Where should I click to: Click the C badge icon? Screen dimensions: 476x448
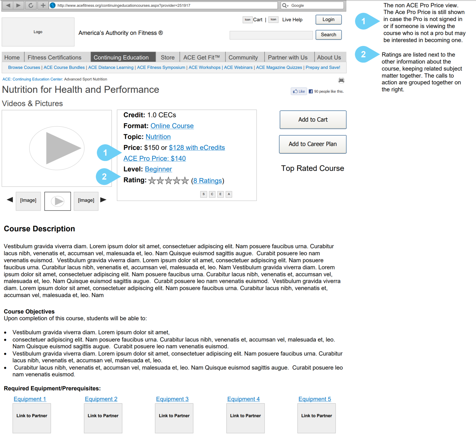212,194
